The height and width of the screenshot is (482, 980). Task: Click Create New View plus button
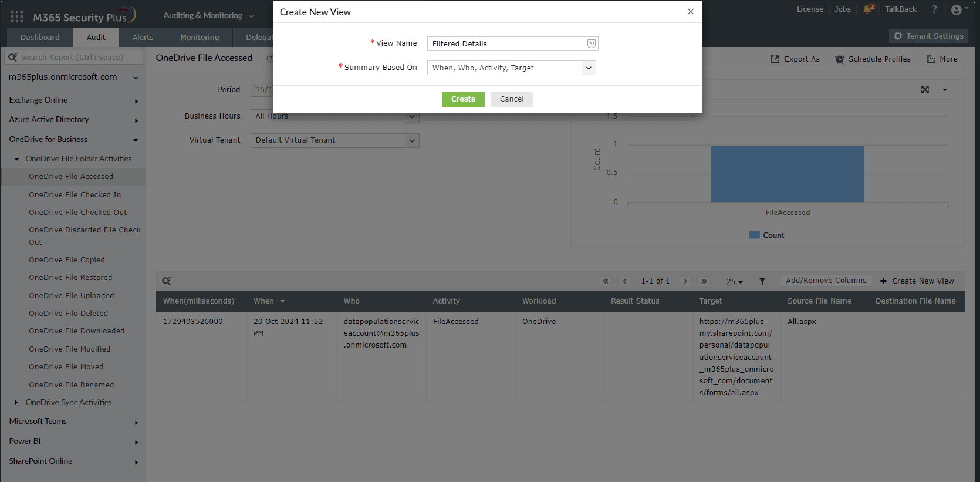917,281
